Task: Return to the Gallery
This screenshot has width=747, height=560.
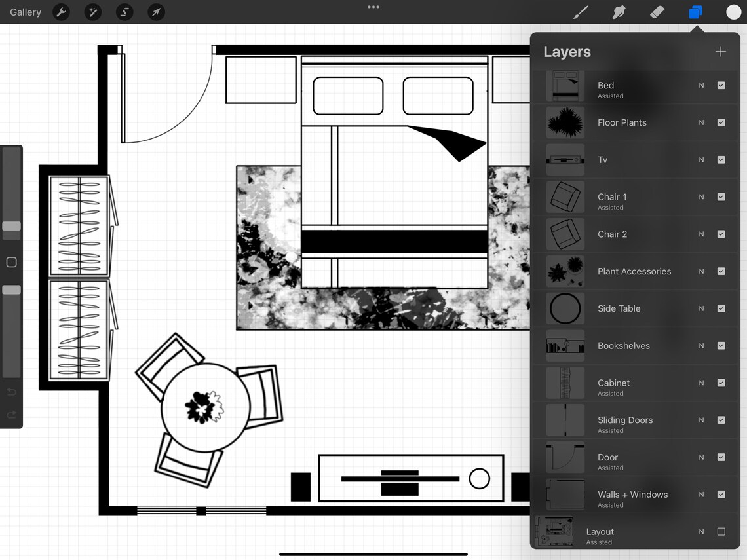Action: [26, 12]
